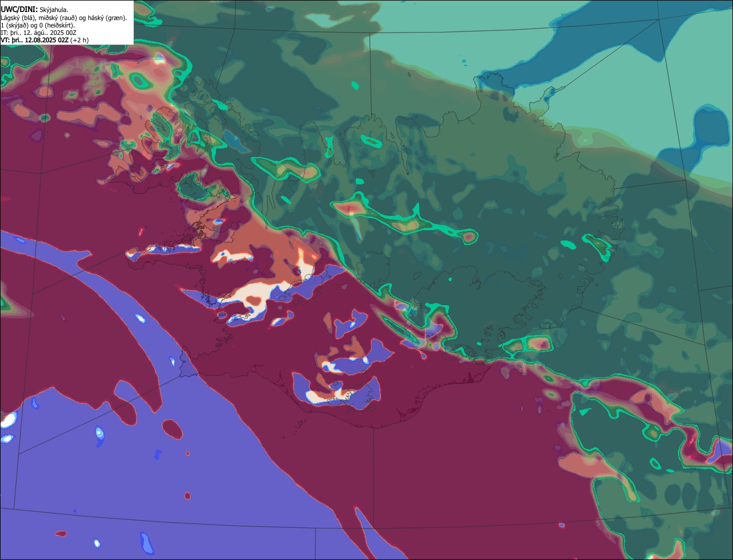Click the 'VT: þri.. 12.08.2025 02Z (+2 h)' line
Screen dimensions: 733x560
pyautogui.click(x=45, y=40)
